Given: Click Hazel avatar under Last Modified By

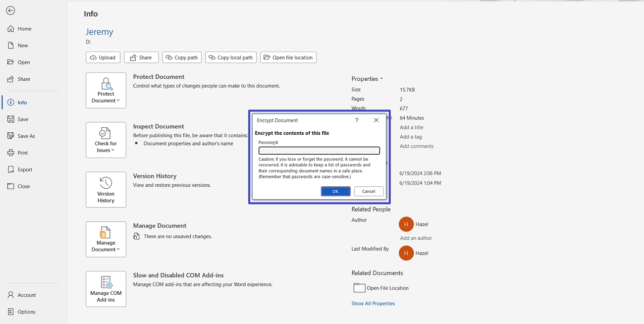Looking at the screenshot, I should (406, 253).
